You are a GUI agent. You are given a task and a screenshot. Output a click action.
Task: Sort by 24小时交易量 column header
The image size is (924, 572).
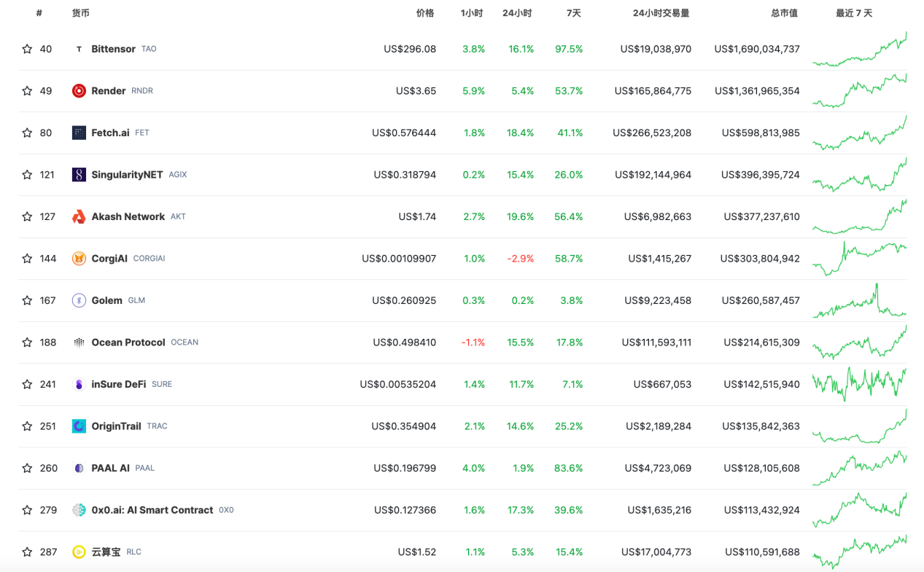click(x=661, y=13)
